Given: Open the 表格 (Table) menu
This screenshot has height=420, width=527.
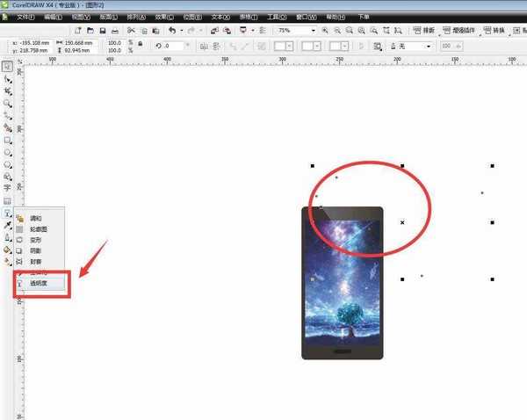Looking at the screenshot, I should click(x=249, y=17).
